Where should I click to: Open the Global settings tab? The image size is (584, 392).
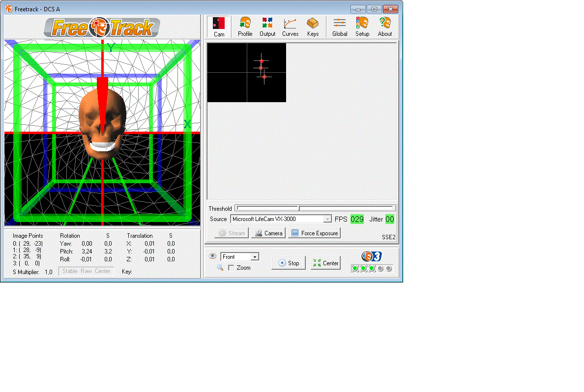click(340, 27)
